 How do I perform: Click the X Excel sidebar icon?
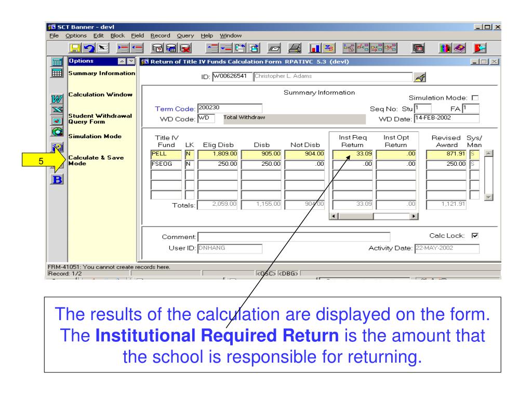coord(57,110)
